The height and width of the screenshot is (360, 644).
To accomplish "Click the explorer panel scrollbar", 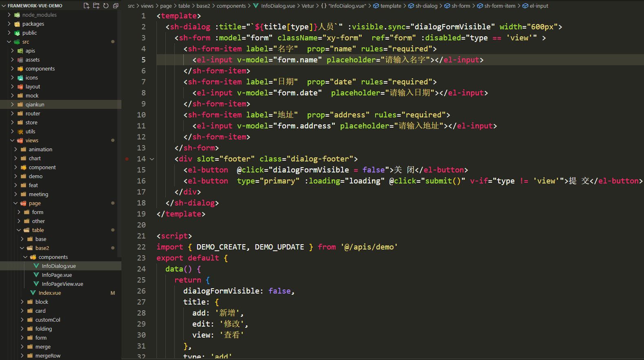I will [x=119, y=135].
